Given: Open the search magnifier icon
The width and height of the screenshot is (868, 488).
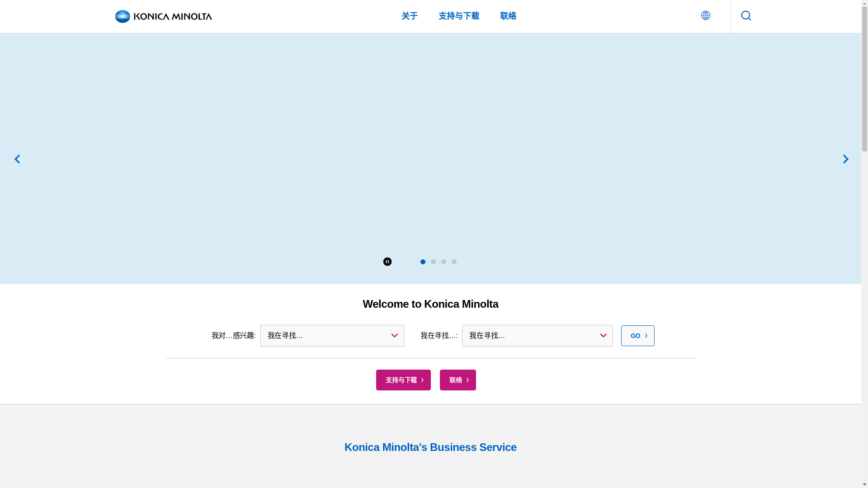Looking at the screenshot, I should click(746, 16).
